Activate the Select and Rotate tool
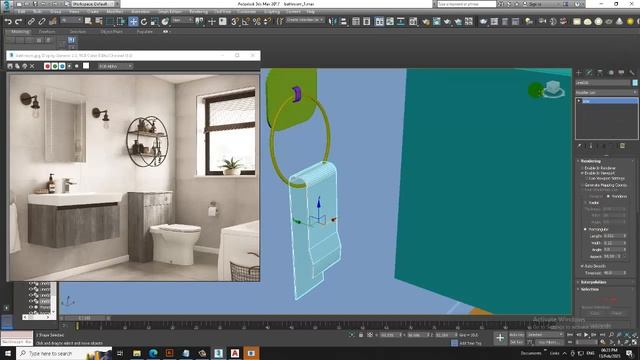Screen dimensions: 640x360 [x=144, y=21]
